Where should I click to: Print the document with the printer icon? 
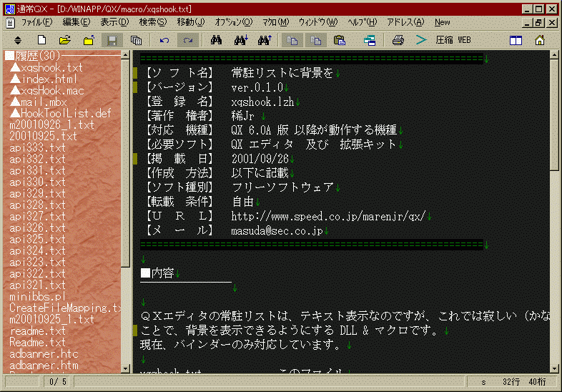coord(398,40)
